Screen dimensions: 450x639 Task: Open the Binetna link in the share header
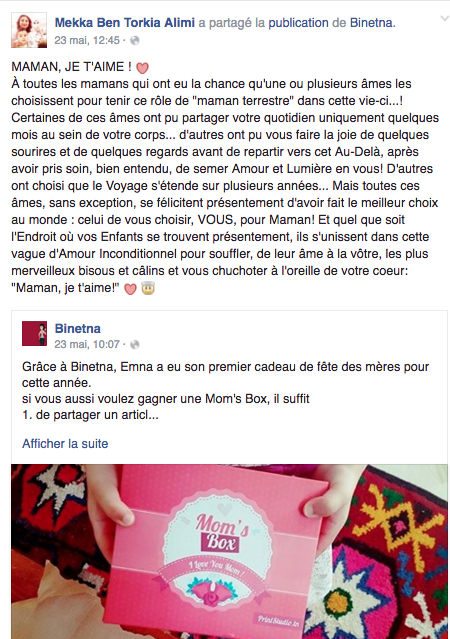pyautogui.click(x=373, y=22)
